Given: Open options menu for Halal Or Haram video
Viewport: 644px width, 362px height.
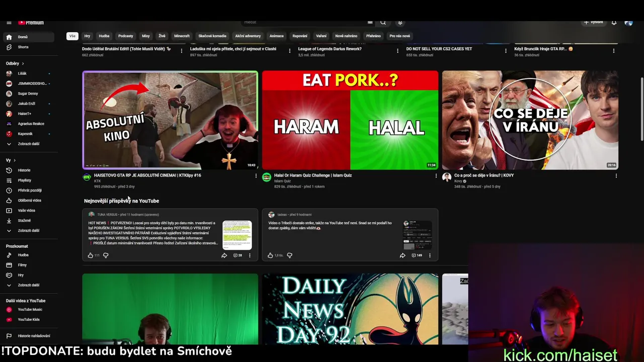Looking at the screenshot, I should 436,176.
